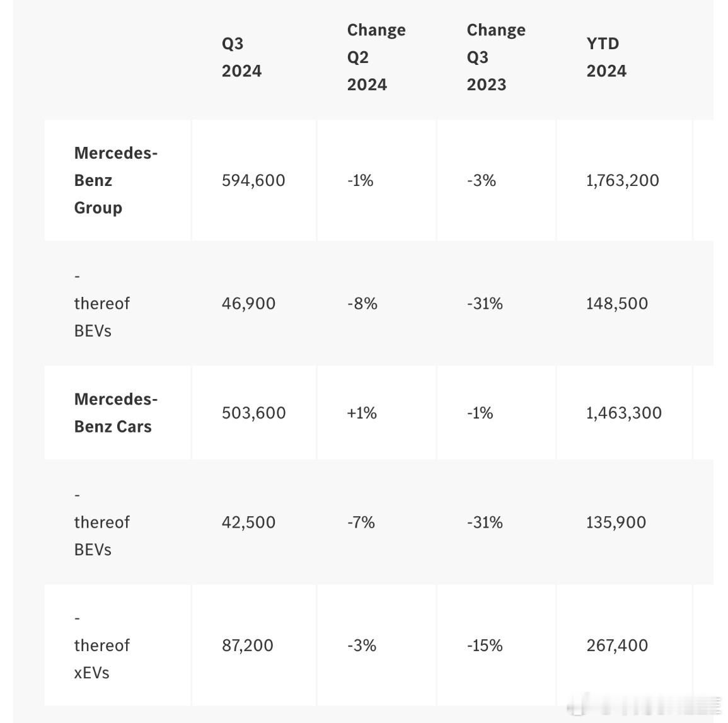728x723 pixels.
Task: Click the 503,600 cell
Action: point(253,413)
